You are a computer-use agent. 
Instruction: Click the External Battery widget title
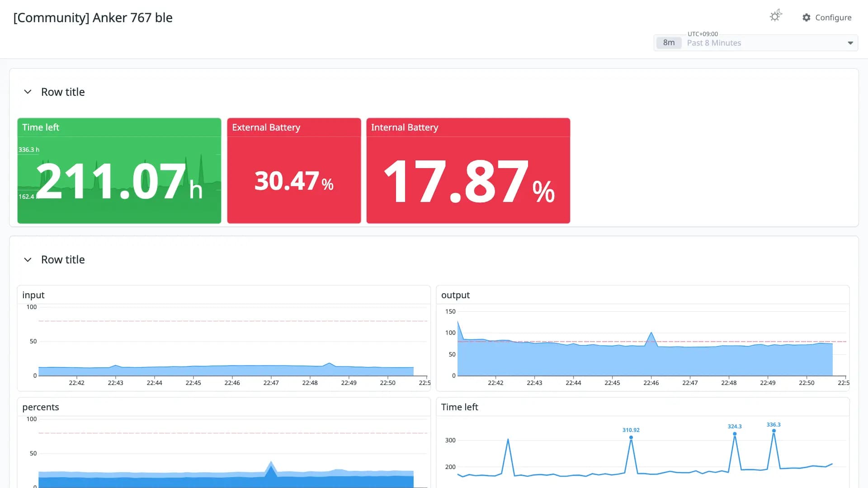point(266,127)
